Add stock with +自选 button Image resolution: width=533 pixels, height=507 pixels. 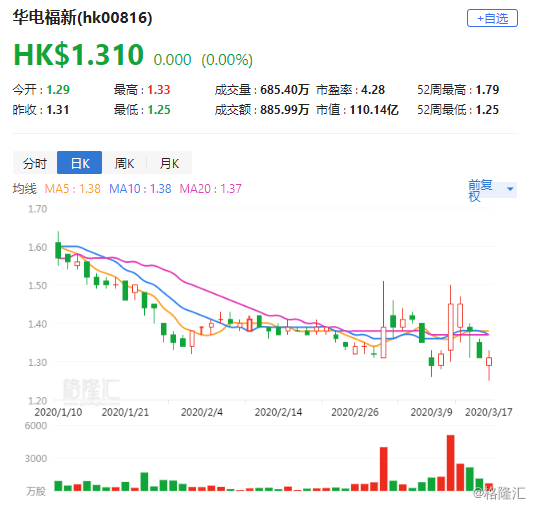coord(492,18)
